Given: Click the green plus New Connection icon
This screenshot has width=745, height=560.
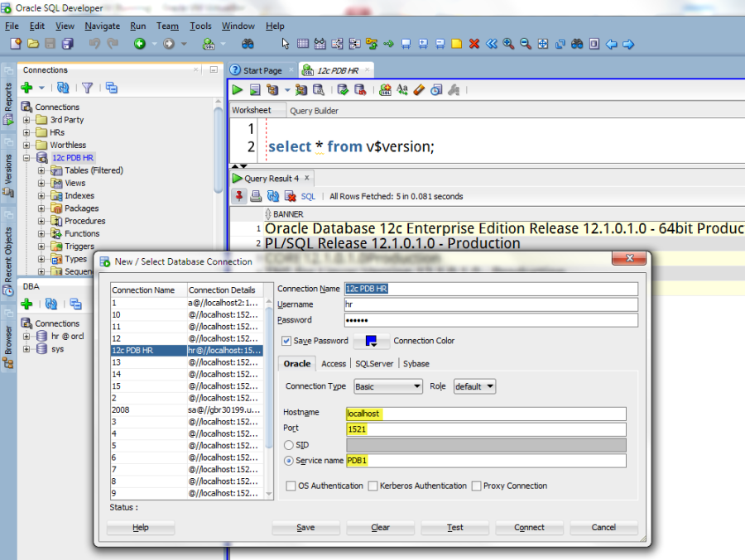Looking at the screenshot, I should click(26, 88).
